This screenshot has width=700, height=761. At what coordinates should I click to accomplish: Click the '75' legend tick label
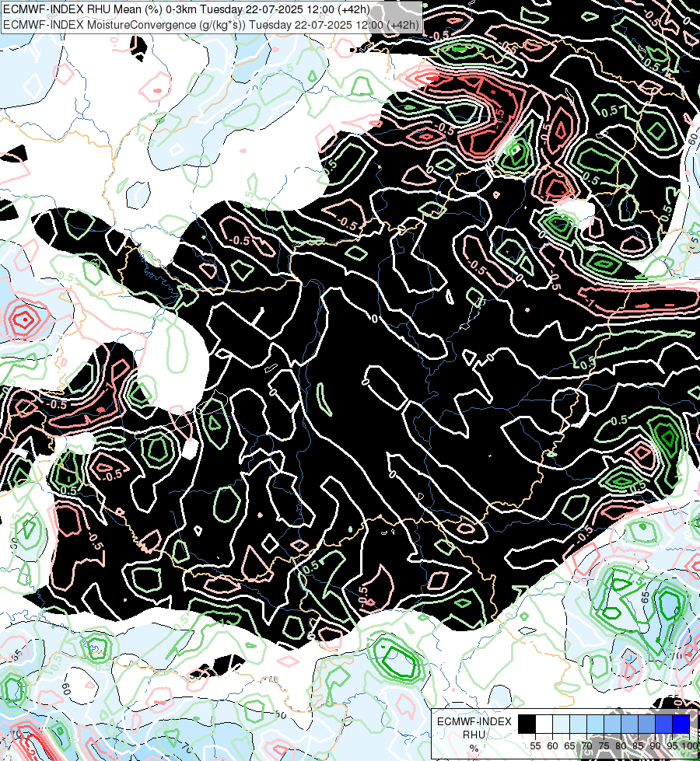point(604,746)
